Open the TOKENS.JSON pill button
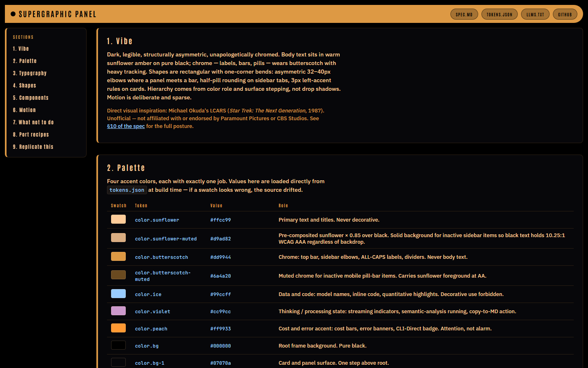 (x=499, y=14)
